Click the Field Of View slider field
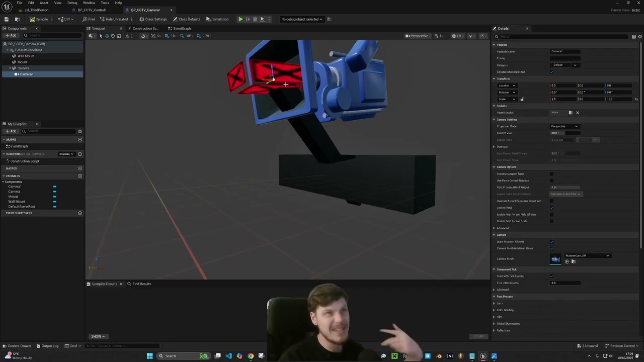This screenshot has width=644, height=362. [x=565, y=133]
